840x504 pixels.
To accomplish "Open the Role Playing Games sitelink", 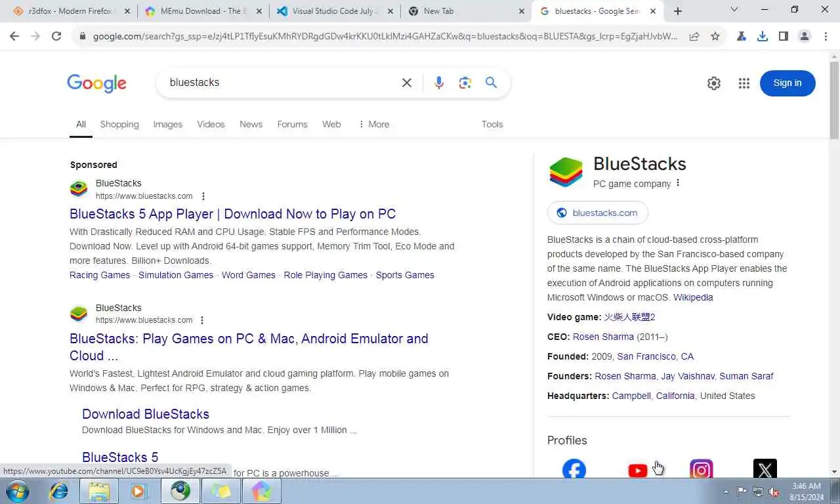I will [325, 275].
